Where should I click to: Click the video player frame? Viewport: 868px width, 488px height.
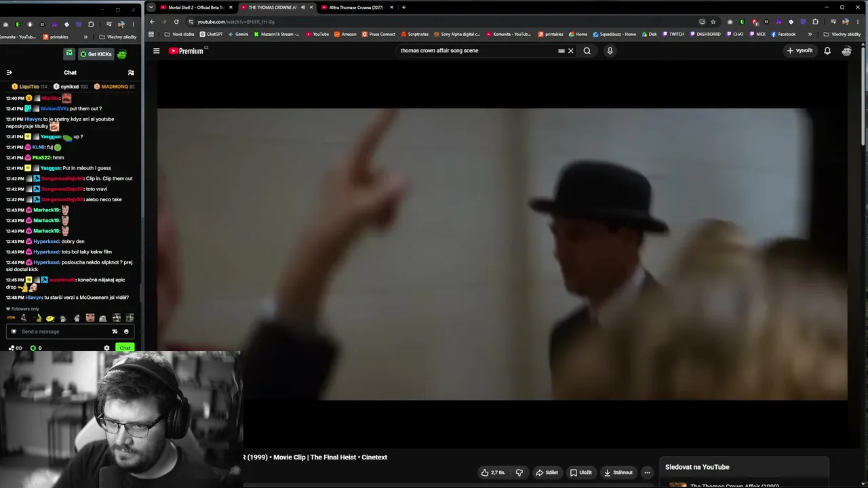pos(502,254)
